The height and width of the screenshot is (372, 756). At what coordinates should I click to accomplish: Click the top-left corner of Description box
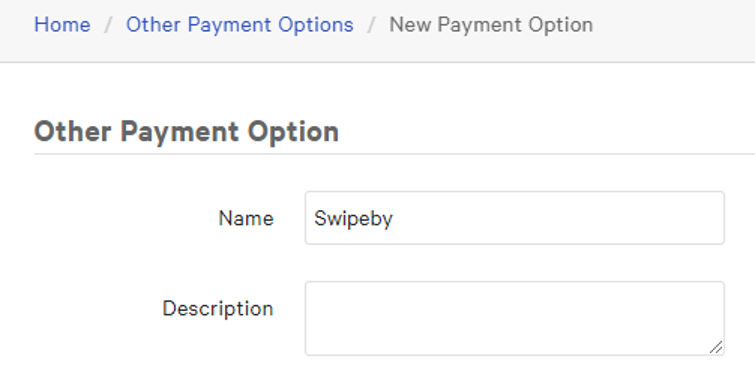(309, 285)
